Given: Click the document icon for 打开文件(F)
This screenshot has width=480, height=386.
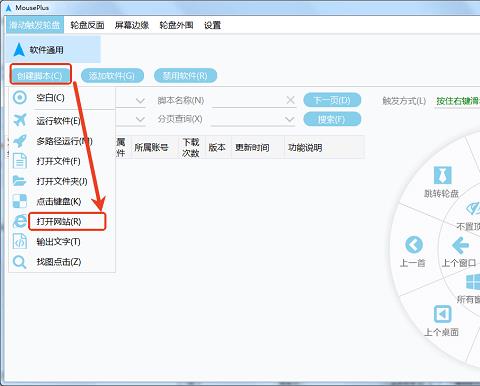Looking at the screenshot, I should coord(20,161).
